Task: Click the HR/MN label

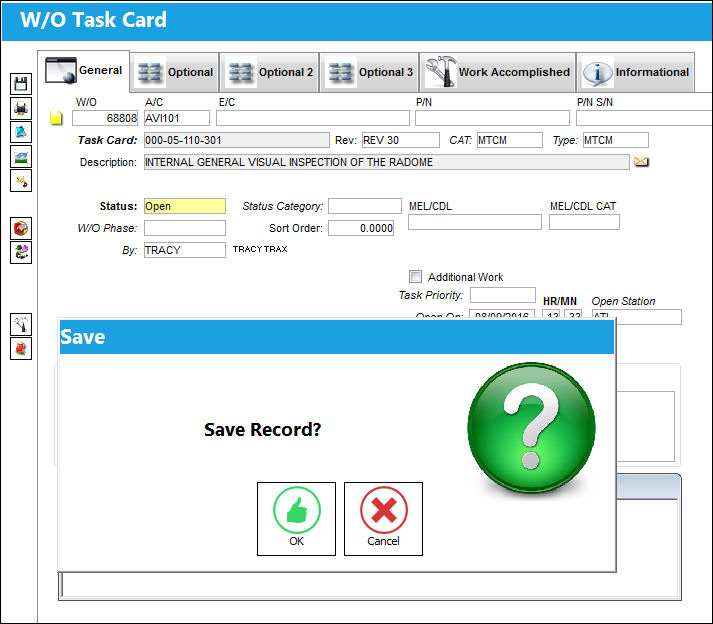Action: (x=560, y=301)
